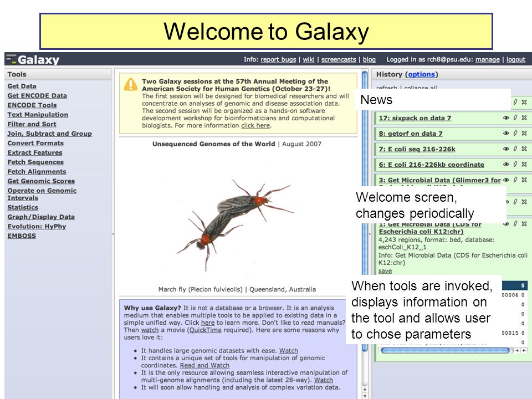View '8: getorf on data 7' using eye icon

pyautogui.click(x=506, y=134)
